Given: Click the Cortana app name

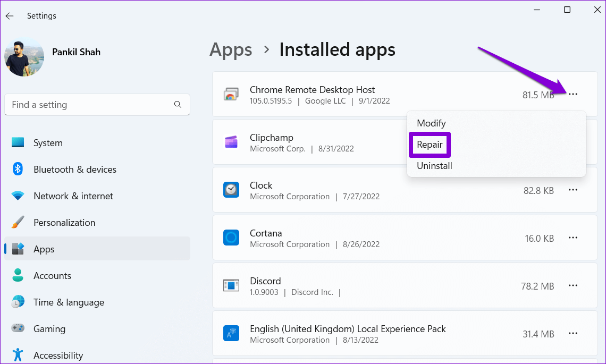Looking at the screenshot, I should 266,233.
